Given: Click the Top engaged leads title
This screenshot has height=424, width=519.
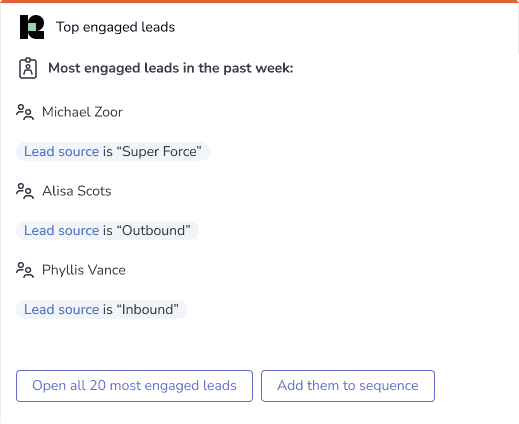Looking at the screenshot, I should pyautogui.click(x=115, y=27).
